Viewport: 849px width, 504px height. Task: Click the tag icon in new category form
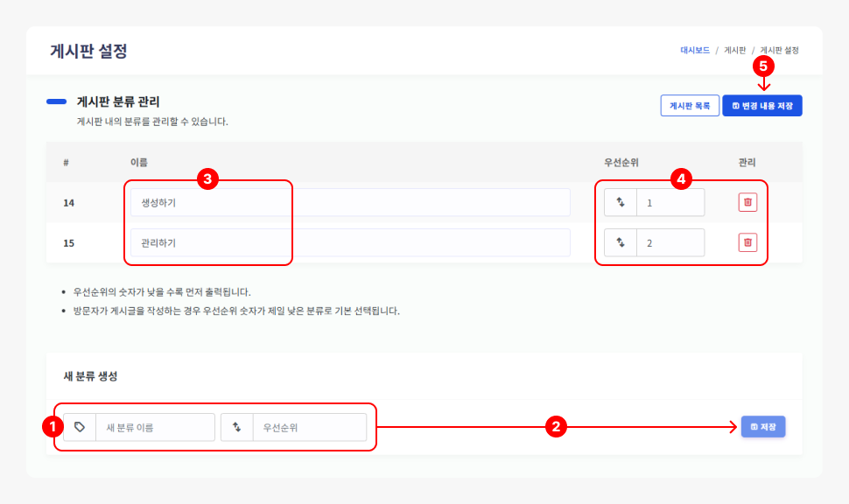pyautogui.click(x=80, y=427)
